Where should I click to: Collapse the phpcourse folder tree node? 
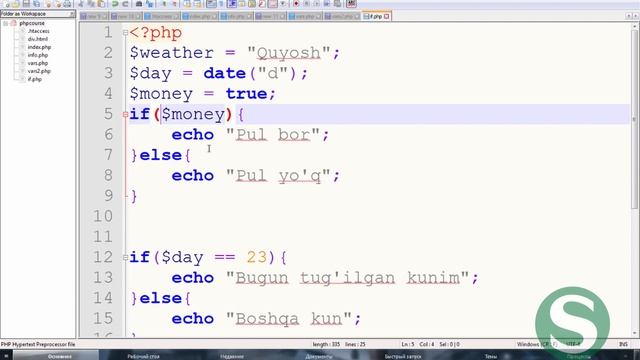coord(5,23)
